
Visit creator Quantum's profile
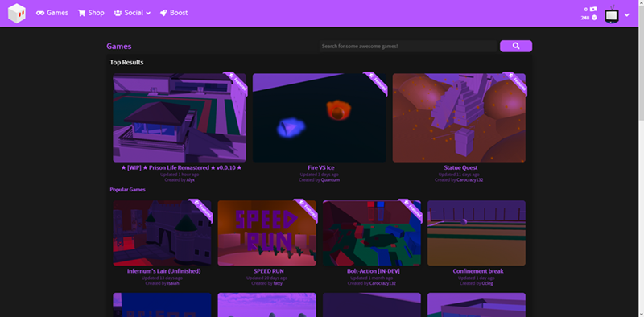330,180
